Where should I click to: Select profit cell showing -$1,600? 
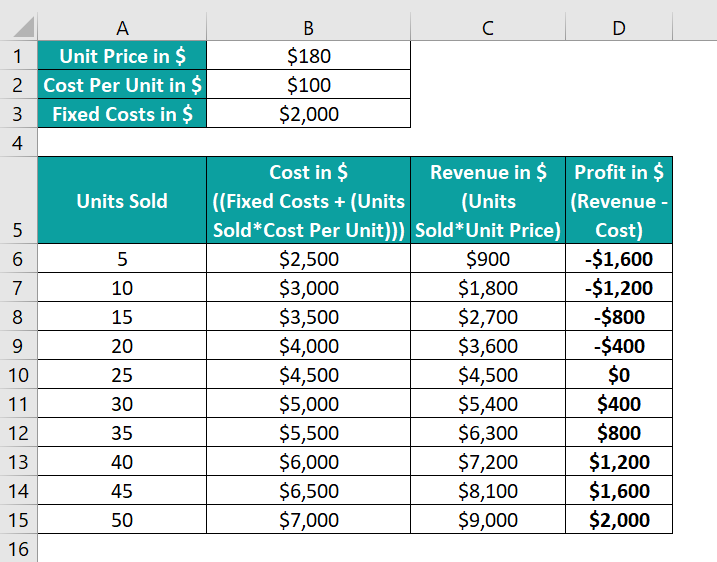click(x=619, y=258)
